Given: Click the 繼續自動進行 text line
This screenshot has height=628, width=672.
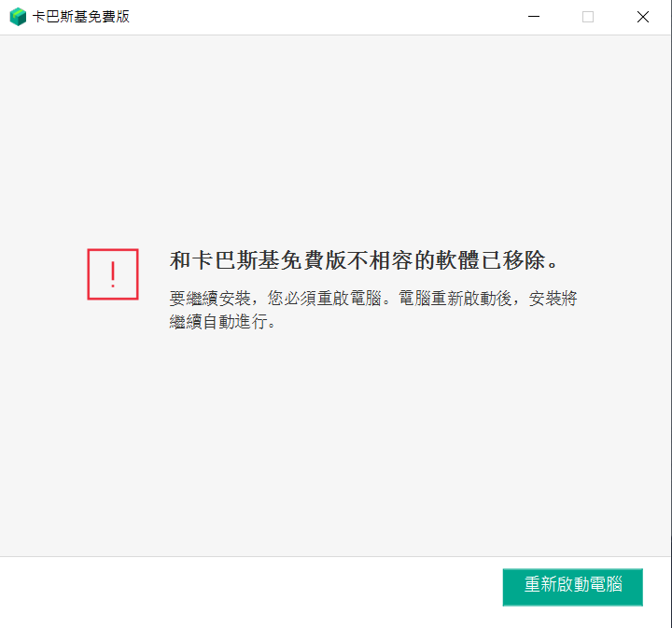Looking at the screenshot, I should [222, 322].
